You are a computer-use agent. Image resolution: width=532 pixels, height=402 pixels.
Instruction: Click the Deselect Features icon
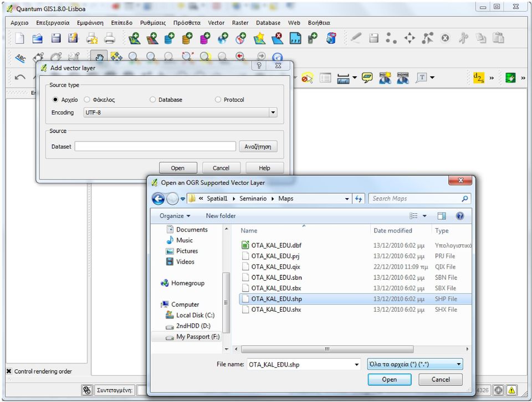(x=308, y=78)
